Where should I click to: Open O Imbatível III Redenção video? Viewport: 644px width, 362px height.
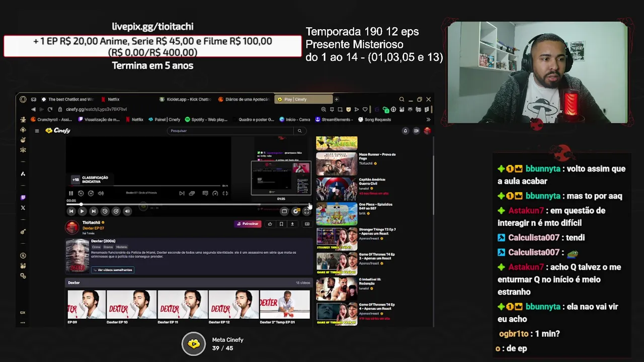point(337,289)
